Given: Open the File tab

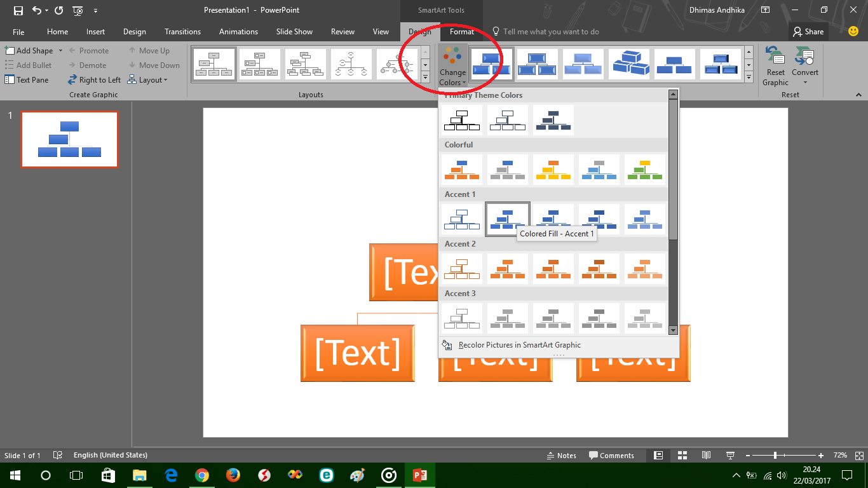Looking at the screenshot, I should (x=18, y=32).
